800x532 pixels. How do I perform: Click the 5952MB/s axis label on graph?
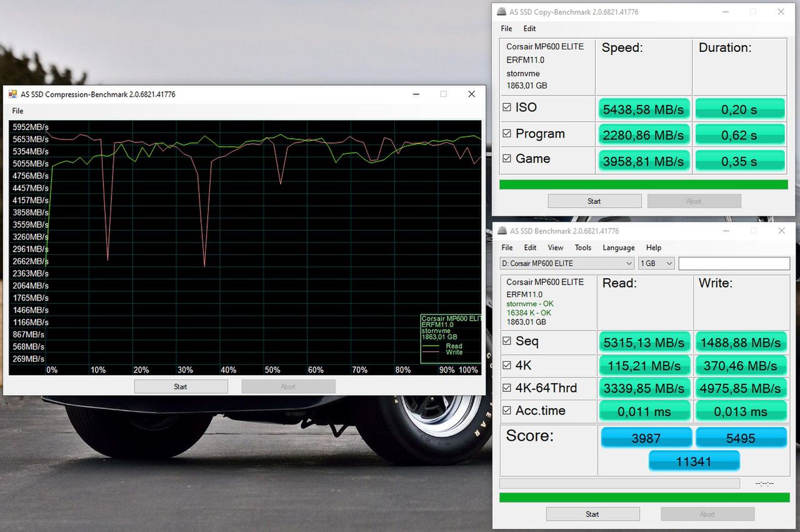(30, 127)
